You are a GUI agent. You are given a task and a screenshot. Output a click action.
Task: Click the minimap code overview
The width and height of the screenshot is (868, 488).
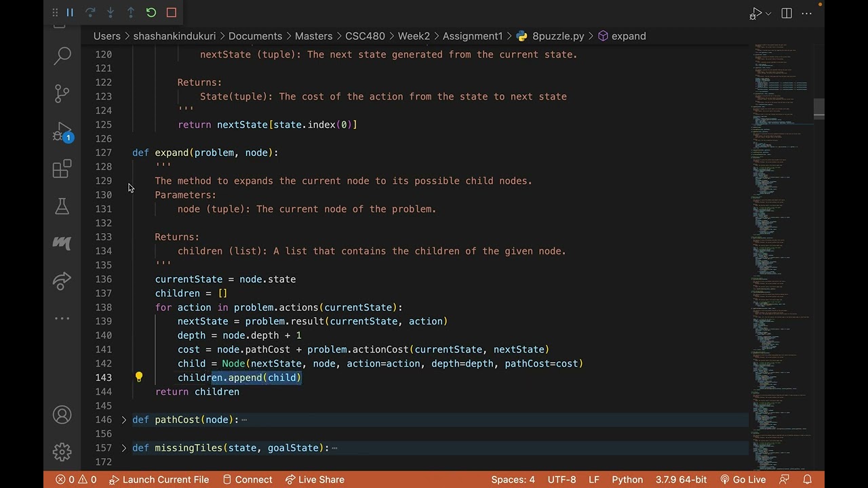click(780, 258)
